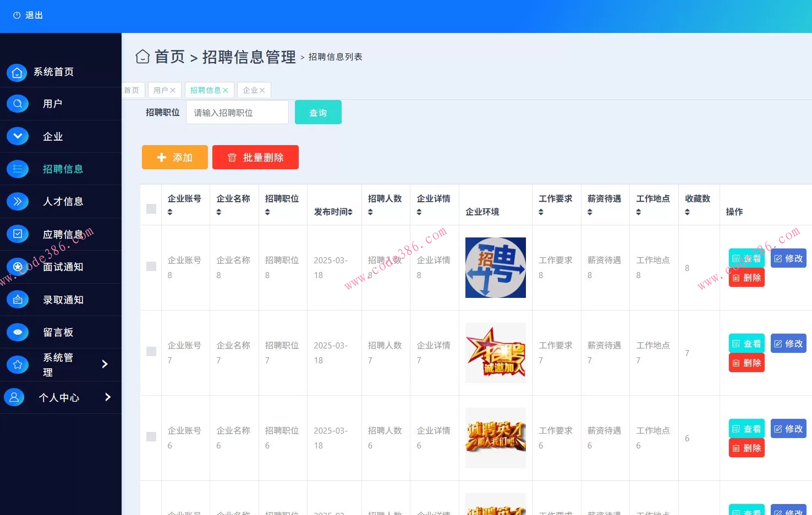Expand the 个人中心 submenu
The image size is (812, 515).
[x=59, y=397]
